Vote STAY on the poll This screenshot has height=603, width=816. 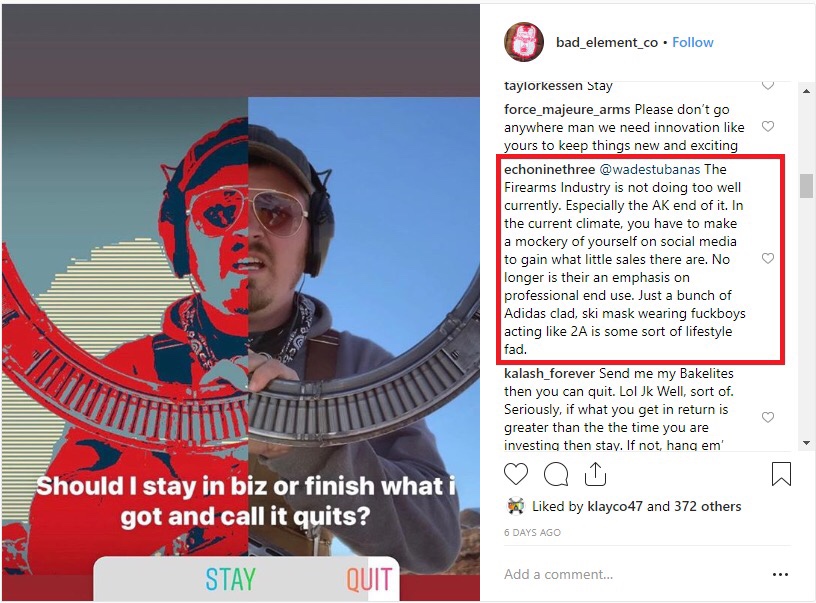coord(231,579)
